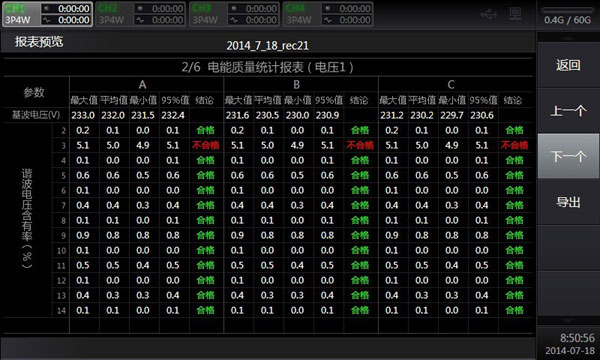Click phase B 平均值 column header
The image size is (600, 360).
point(267,100)
